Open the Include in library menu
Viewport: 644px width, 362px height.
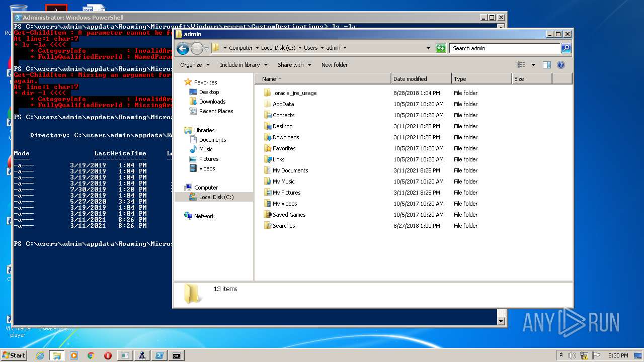click(244, 65)
